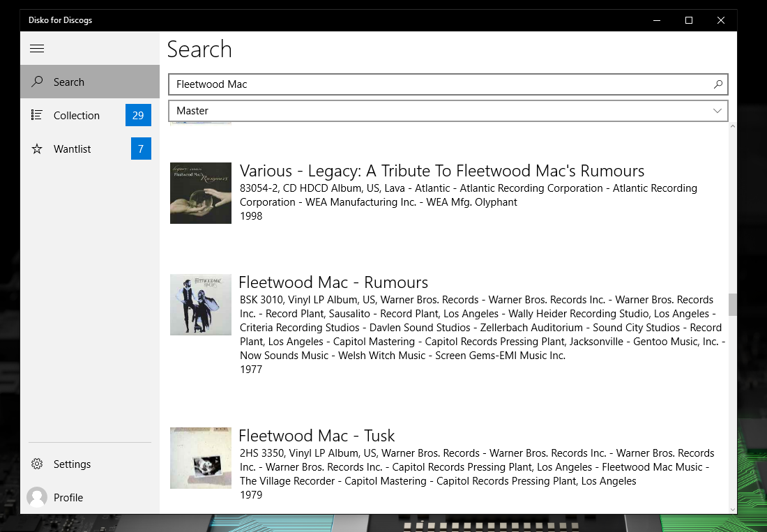Click the Wantlist count badge 7
The height and width of the screenshot is (532, 767).
point(141,149)
